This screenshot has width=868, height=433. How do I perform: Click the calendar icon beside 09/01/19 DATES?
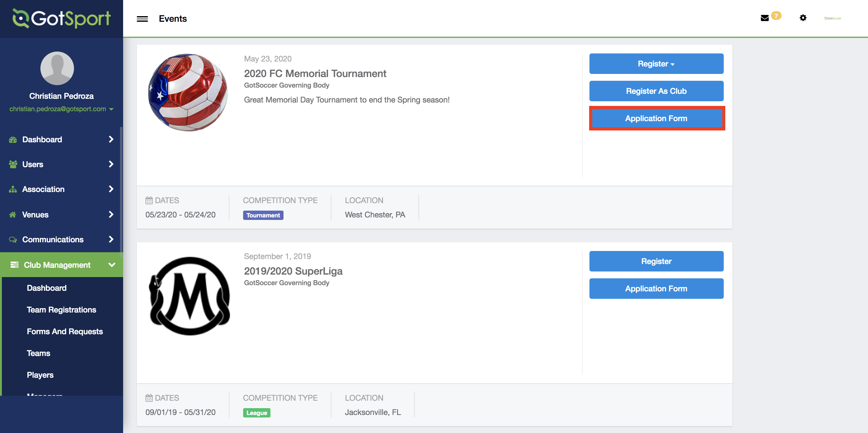click(149, 398)
